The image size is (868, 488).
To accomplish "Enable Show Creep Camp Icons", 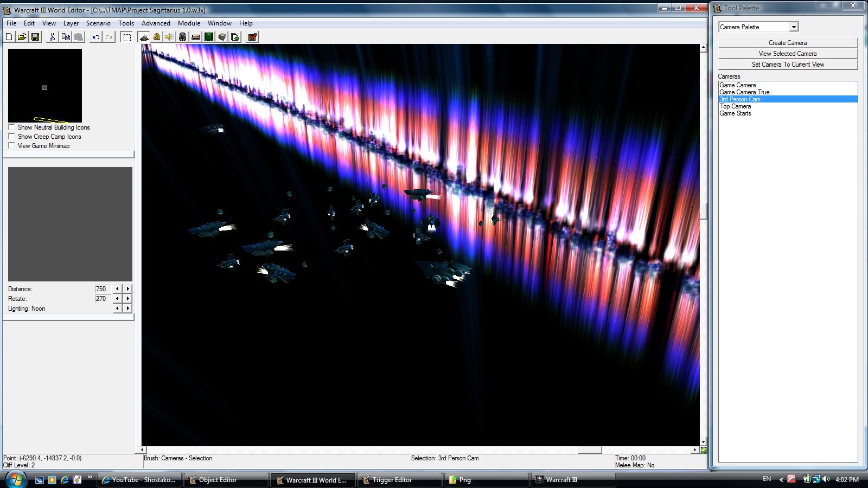I will (x=11, y=137).
